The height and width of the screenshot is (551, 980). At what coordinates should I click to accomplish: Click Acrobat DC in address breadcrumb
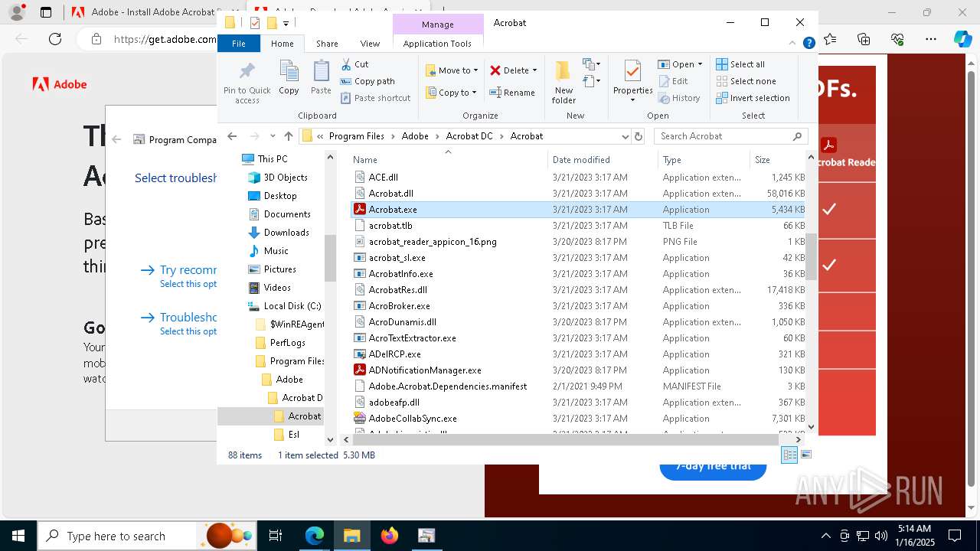point(469,136)
